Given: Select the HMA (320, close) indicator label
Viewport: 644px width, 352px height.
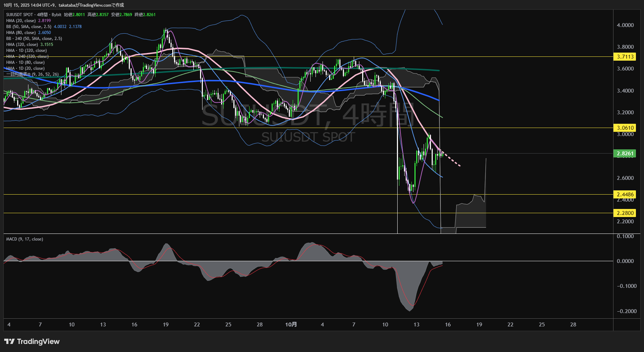Looking at the screenshot, I should 22,45.
